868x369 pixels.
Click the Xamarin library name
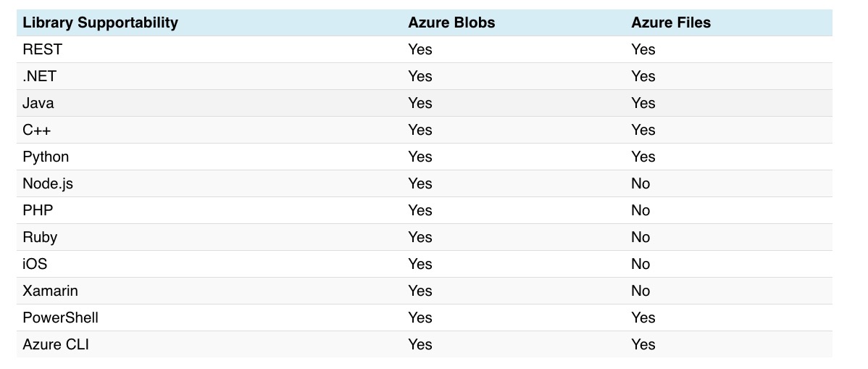point(50,291)
